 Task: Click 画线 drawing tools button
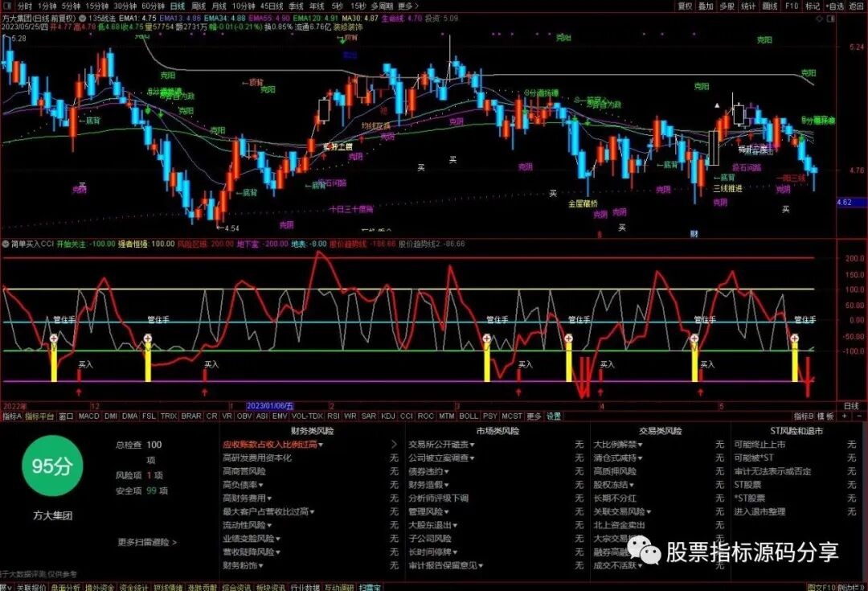coord(770,6)
